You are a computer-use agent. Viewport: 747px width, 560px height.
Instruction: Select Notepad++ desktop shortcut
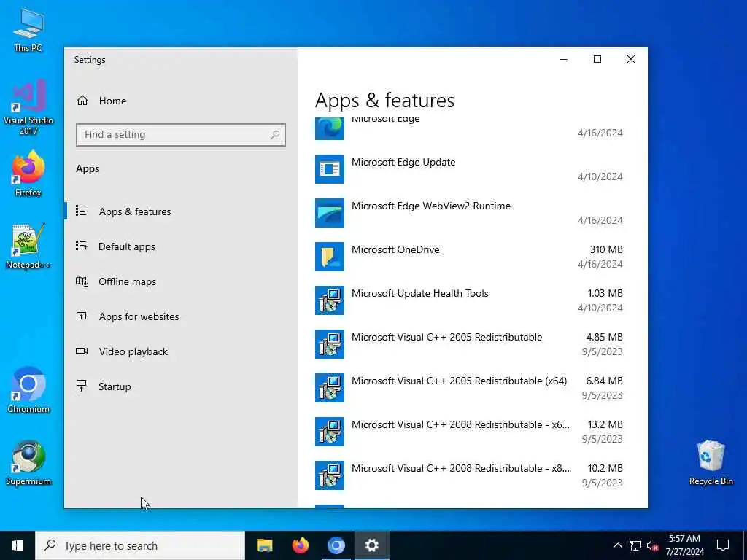point(28,246)
